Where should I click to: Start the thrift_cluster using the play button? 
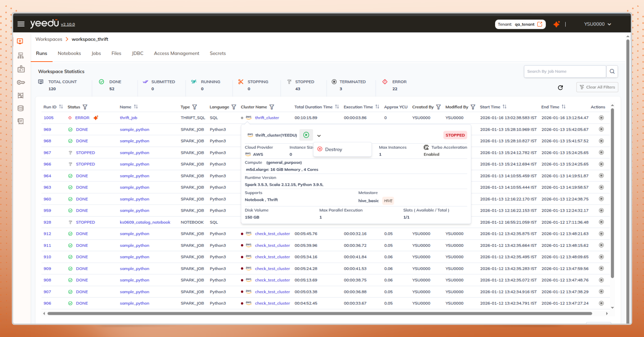(x=306, y=135)
